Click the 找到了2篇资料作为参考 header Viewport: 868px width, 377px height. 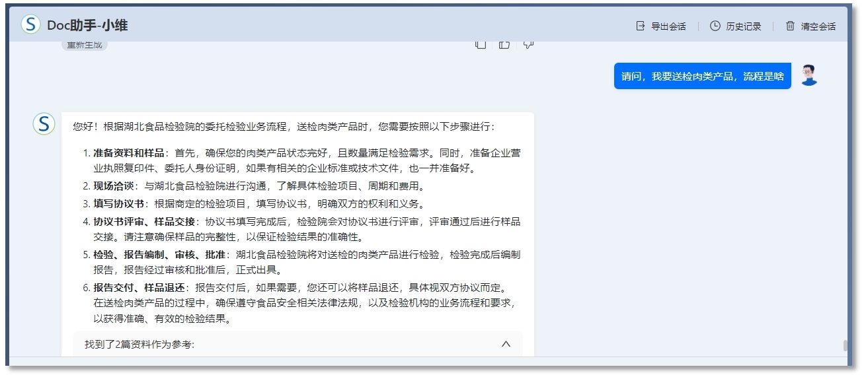(x=139, y=345)
